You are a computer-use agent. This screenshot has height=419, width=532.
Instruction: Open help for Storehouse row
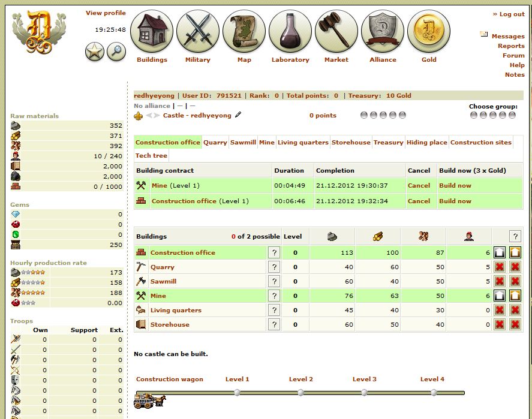point(274,324)
